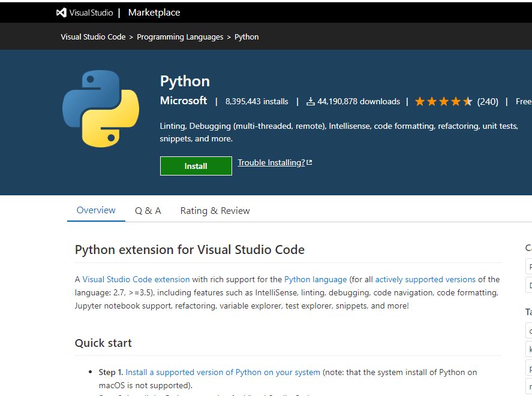The image size is (532, 396).
Task: Open the Rating & Review tab
Action: [x=215, y=211]
